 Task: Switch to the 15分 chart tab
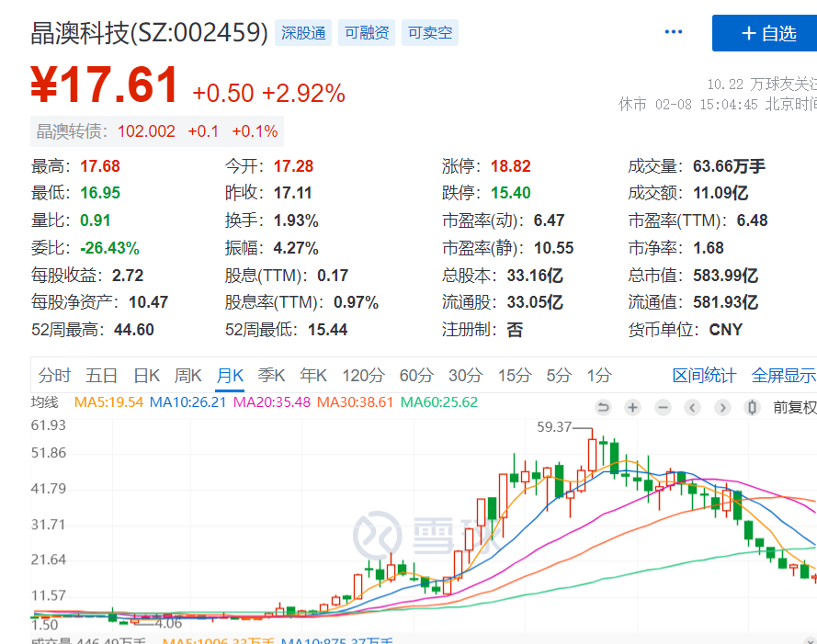click(515, 375)
